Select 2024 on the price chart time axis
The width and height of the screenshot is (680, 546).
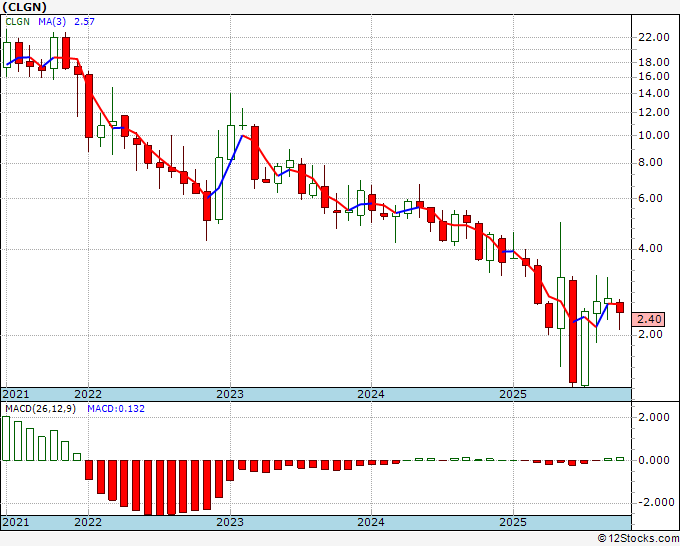371,394
